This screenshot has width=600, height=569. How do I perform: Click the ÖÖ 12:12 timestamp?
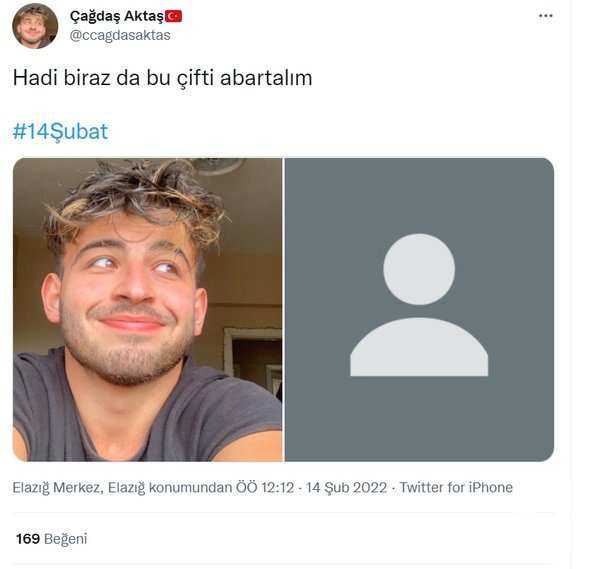pyautogui.click(x=265, y=487)
